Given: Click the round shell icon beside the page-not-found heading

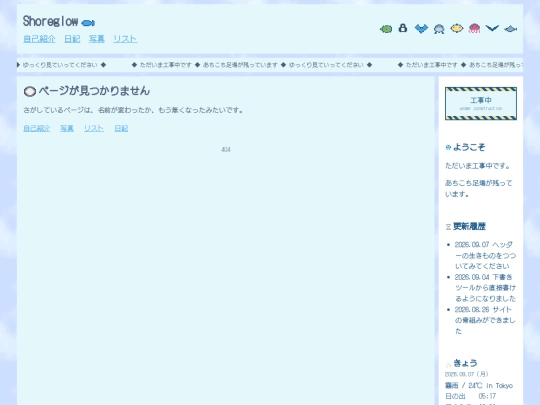Looking at the screenshot, I should 30,92.
